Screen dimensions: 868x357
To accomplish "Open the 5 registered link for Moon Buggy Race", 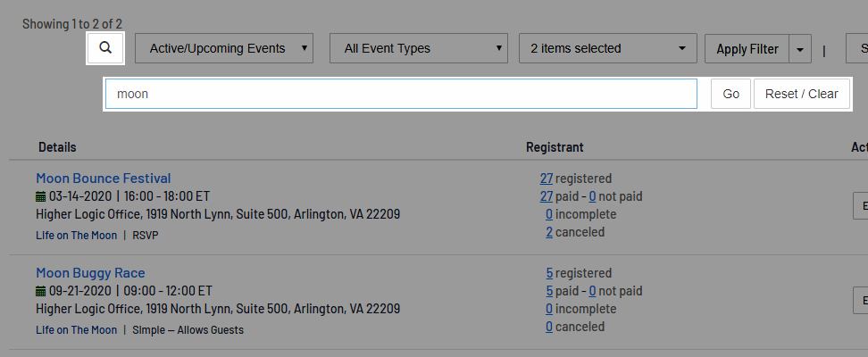I will tap(549, 273).
